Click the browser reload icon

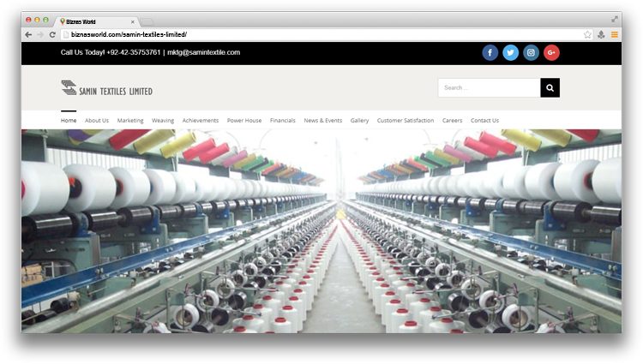tap(52, 34)
